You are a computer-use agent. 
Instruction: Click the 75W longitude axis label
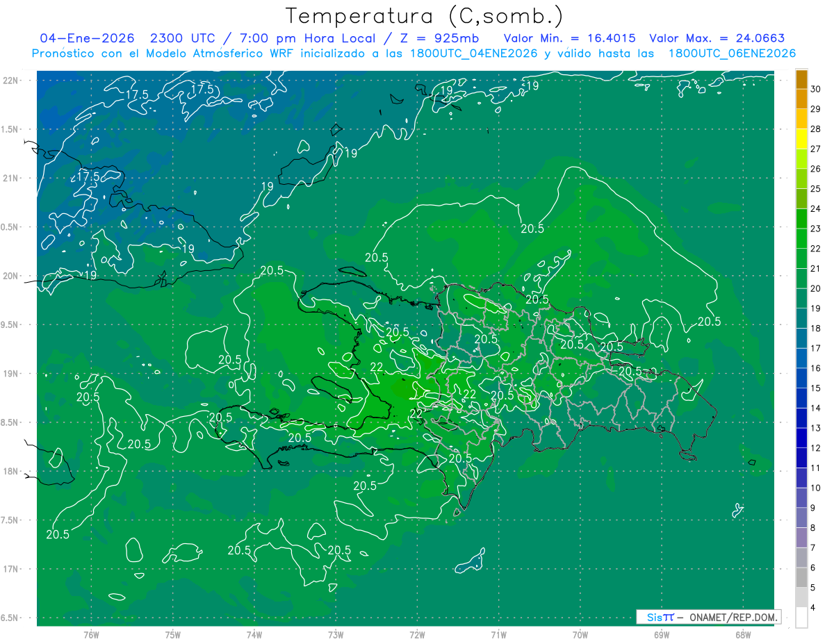(x=172, y=634)
